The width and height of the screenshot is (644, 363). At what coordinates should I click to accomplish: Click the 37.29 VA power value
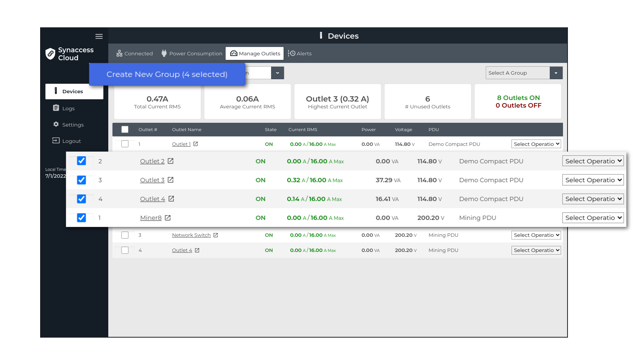[388, 180]
